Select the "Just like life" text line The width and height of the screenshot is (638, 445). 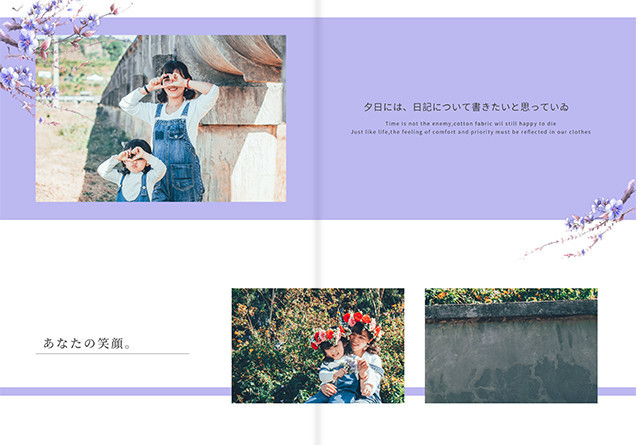pyautogui.click(x=471, y=132)
